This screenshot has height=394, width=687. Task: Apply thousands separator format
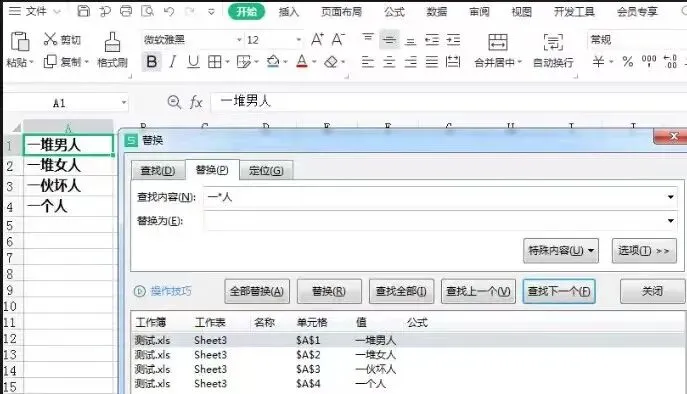tap(649, 61)
